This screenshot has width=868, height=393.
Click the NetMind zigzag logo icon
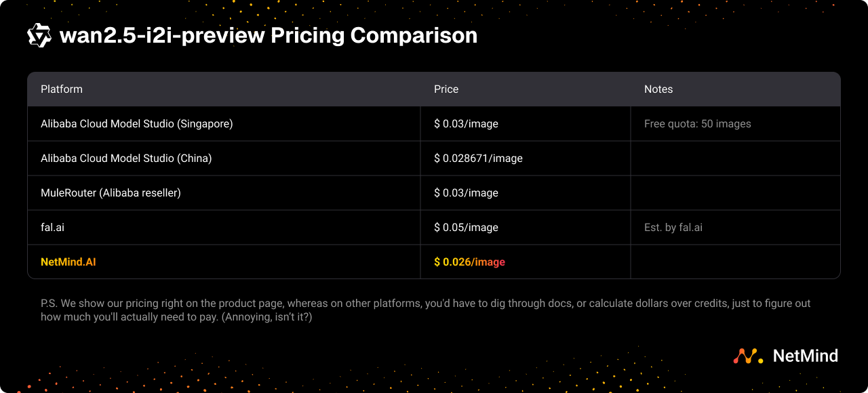point(749,356)
